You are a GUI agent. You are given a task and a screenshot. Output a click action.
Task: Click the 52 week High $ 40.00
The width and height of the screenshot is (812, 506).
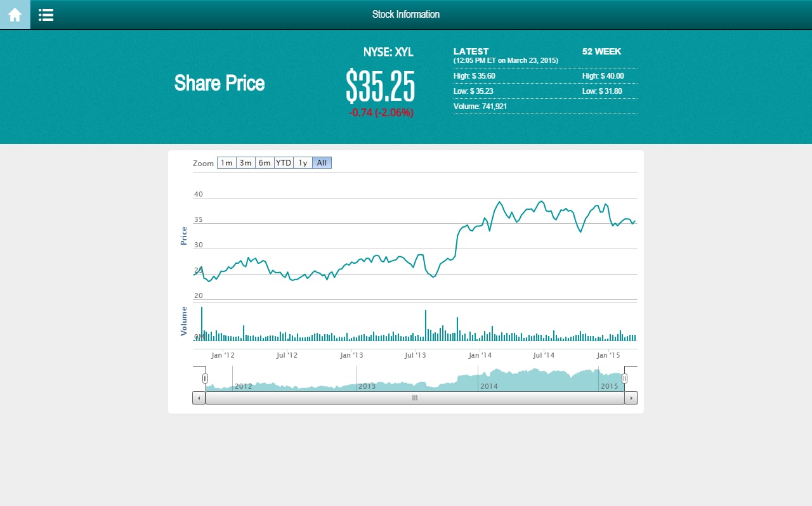click(x=603, y=76)
